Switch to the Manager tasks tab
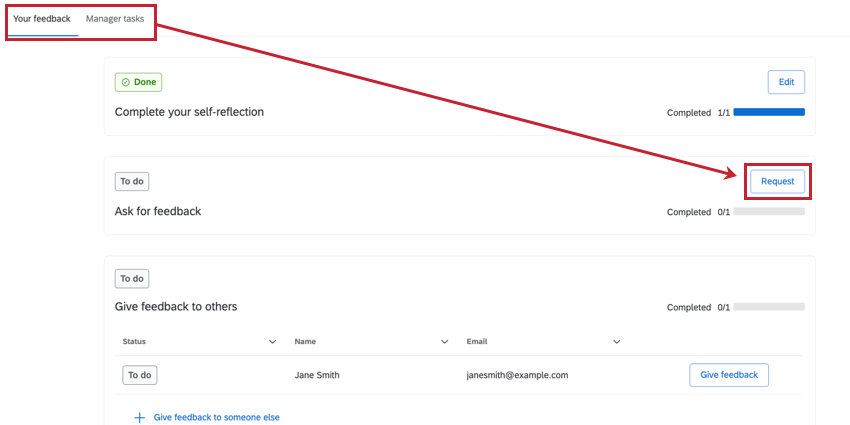The width and height of the screenshot is (850, 425). pyautogui.click(x=117, y=19)
